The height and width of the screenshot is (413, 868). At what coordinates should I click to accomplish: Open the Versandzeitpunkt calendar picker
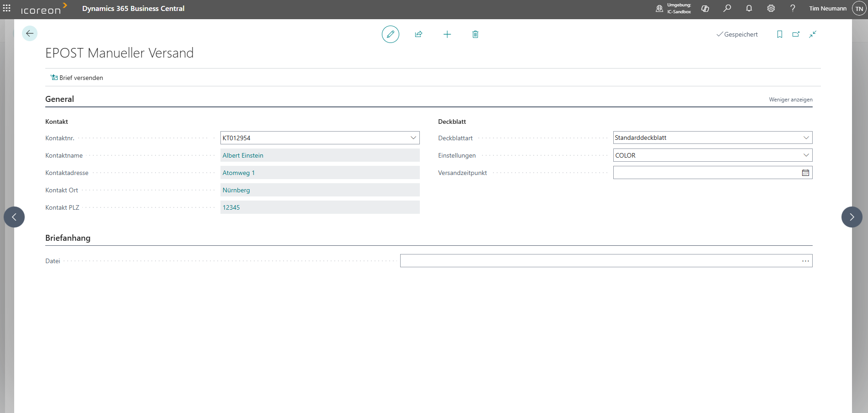805,173
